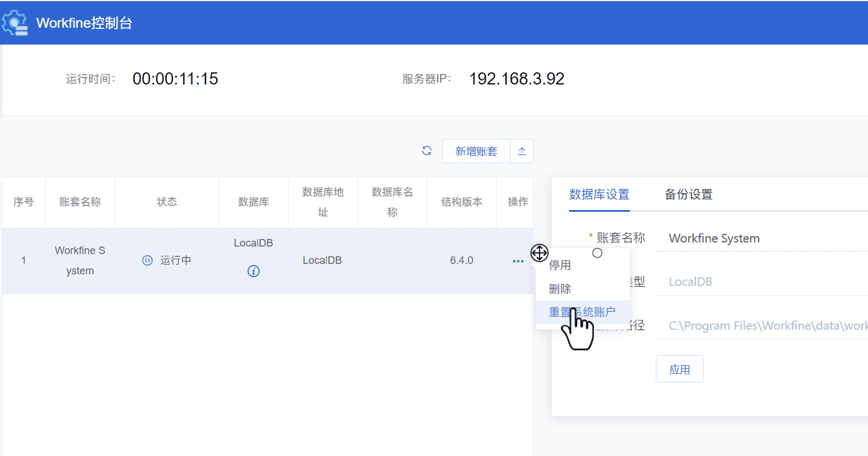Click the Workfine gear logo icon
The width and height of the screenshot is (868, 456).
click(x=14, y=23)
